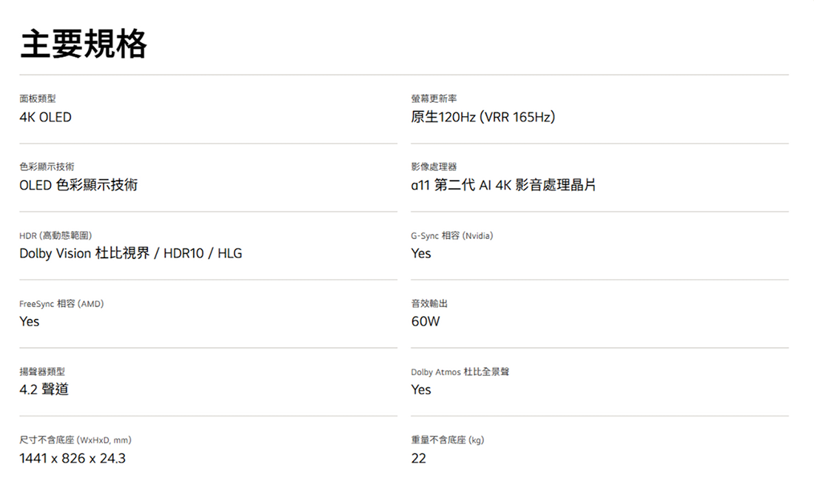This screenshot has width=814, height=504.
Task: Click the HDR (高動態範圍) label
Action: coord(55,235)
